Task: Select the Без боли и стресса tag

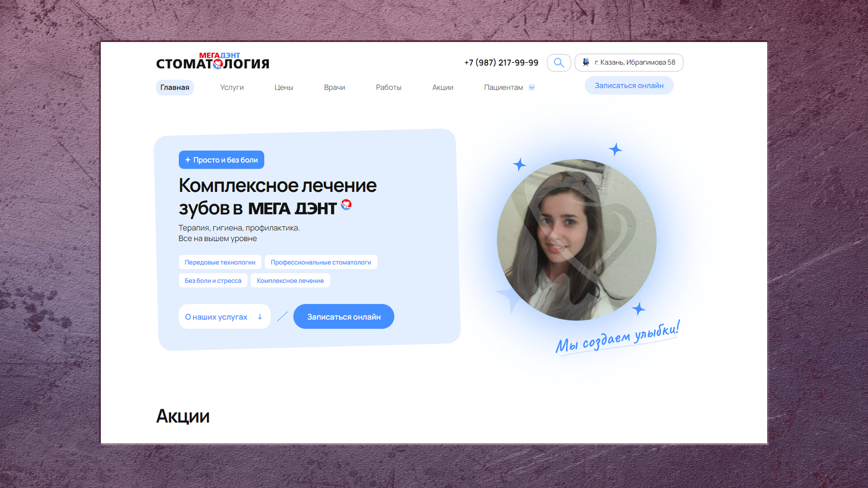Action: [x=213, y=281]
